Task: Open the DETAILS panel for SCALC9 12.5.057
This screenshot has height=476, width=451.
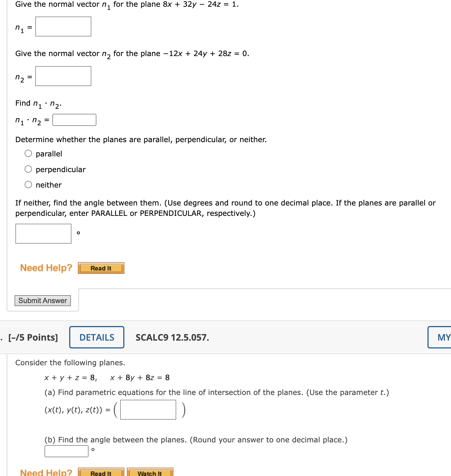Action: coord(96,337)
